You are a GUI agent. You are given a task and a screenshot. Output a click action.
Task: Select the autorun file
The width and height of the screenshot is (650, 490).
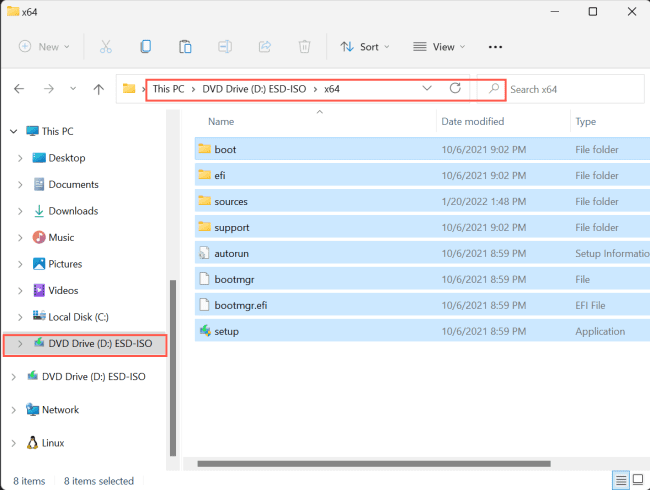click(422, 253)
